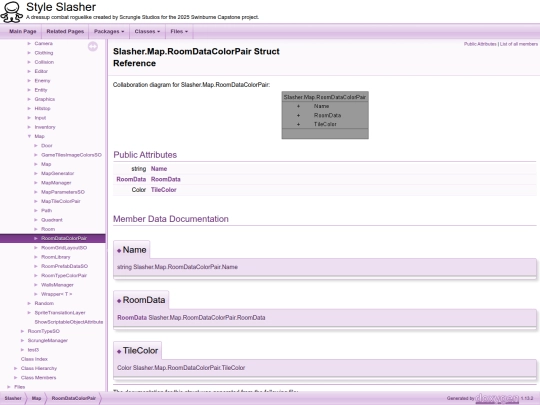Select Entity in the navigation tree

[x=41, y=90]
